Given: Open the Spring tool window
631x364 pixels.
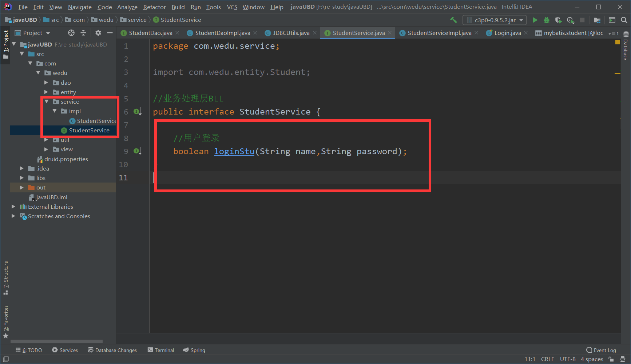Looking at the screenshot, I should coord(194,350).
